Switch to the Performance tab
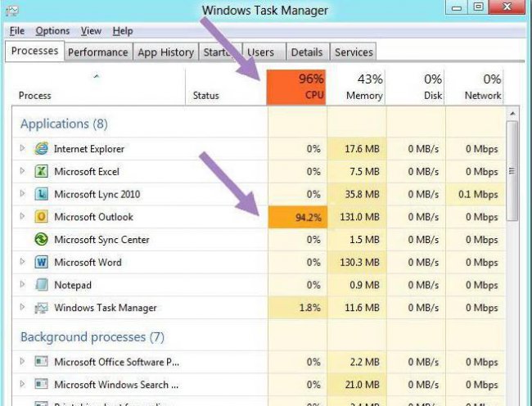The width and height of the screenshot is (532, 406). point(98,52)
